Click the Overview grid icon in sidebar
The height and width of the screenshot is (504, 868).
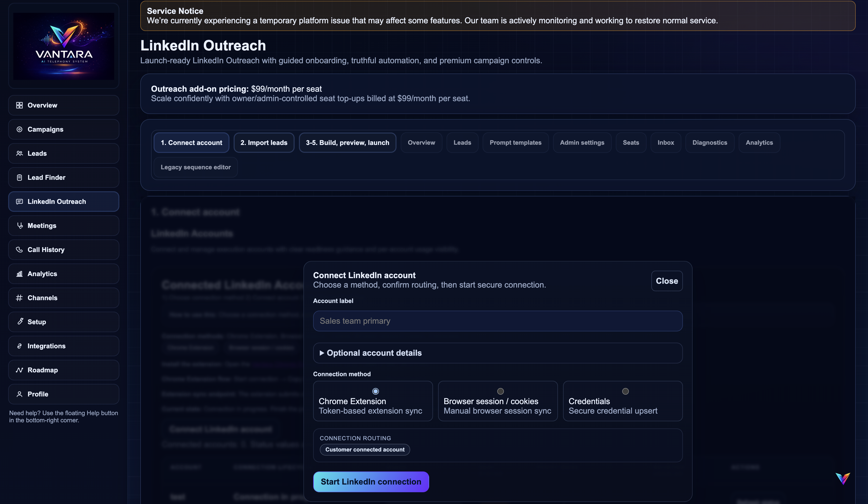[19, 105]
